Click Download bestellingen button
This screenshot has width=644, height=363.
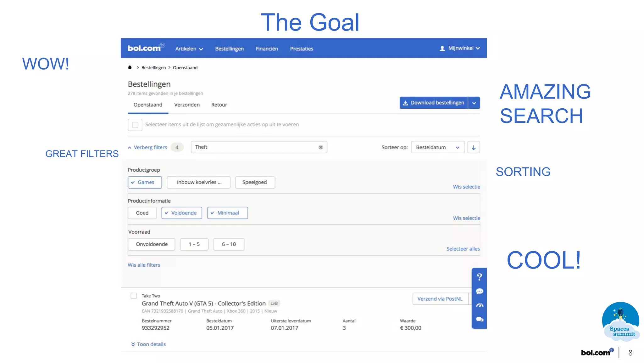(434, 103)
